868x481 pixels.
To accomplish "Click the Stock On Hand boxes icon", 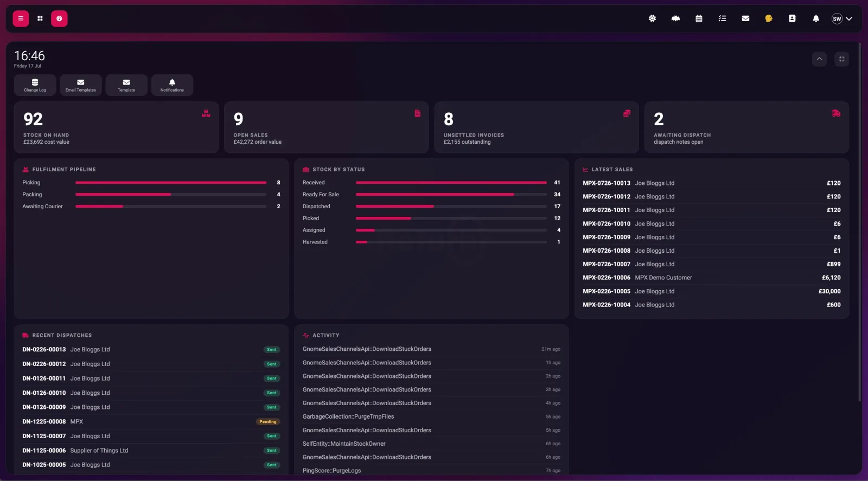I will pyautogui.click(x=206, y=113).
